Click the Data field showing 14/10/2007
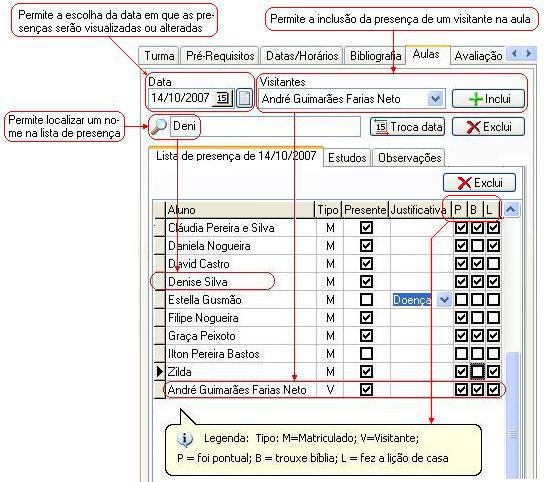544x482 pixels. point(181,98)
